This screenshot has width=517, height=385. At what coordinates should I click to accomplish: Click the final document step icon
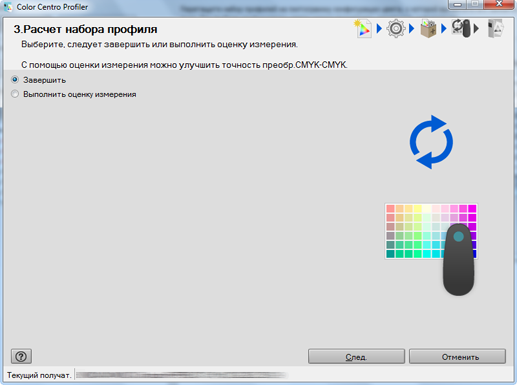coord(495,29)
